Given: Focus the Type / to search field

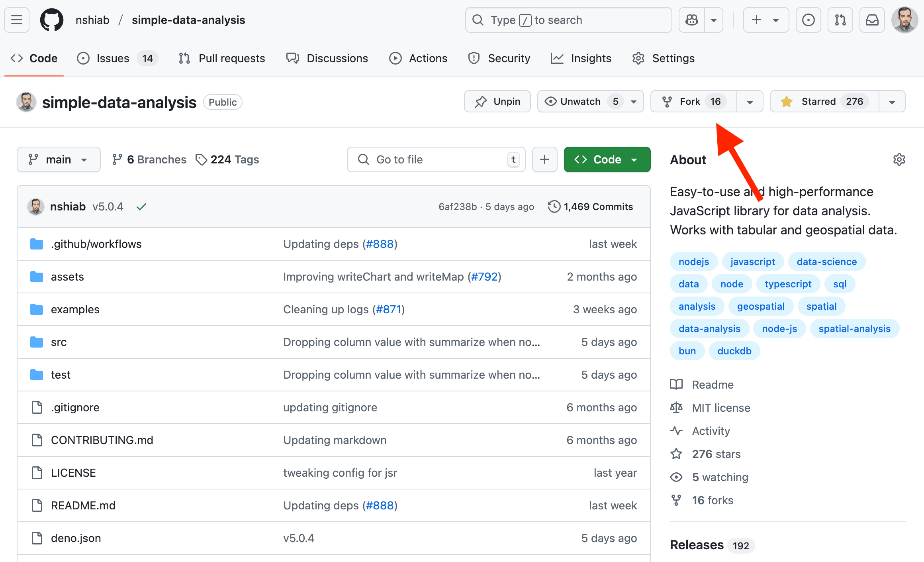Looking at the screenshot, I should (568, 20).
